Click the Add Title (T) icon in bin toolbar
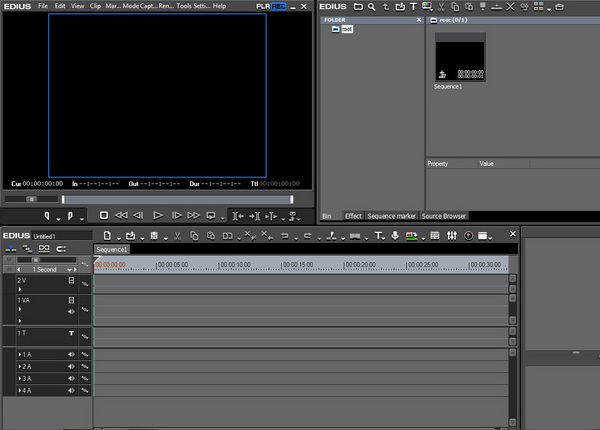 412,7
